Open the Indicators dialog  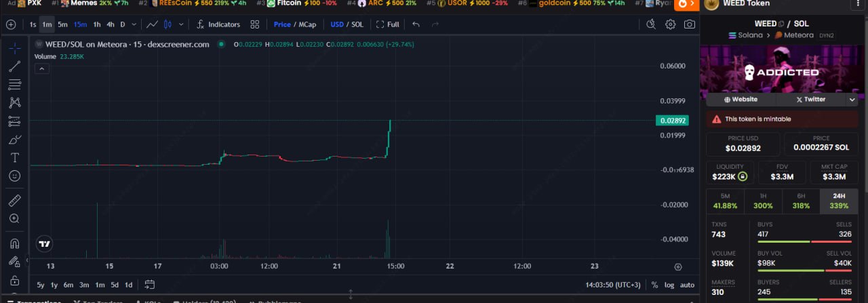coord(218,24)
